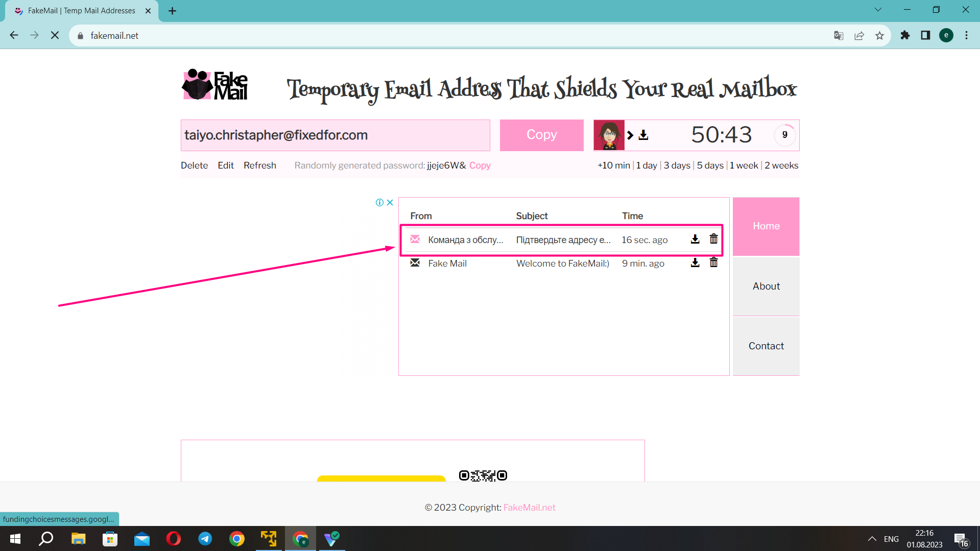Click the avatar download arrow icon
Viewport: 980px width, 551px height.
pos(643,135)
